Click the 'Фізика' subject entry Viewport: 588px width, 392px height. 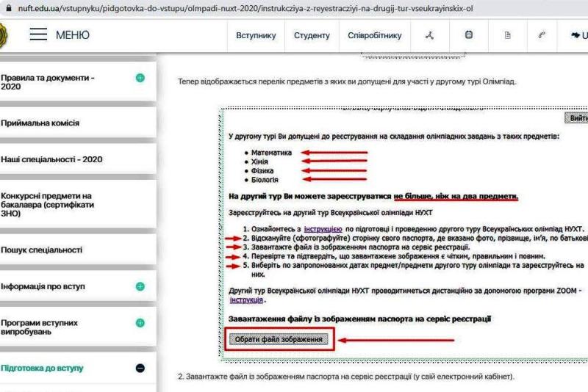coord(262,171)
